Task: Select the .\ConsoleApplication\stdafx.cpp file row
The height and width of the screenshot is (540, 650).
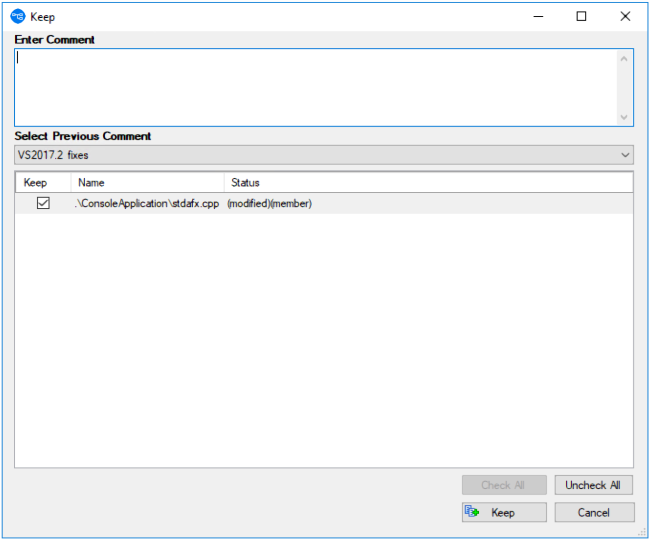Action: pos(148,204)
